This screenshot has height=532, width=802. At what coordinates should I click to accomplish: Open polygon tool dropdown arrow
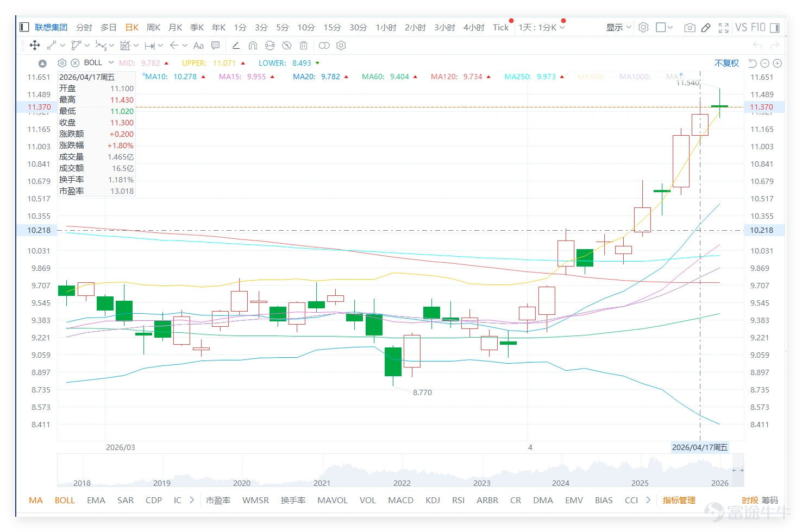[87, 46]
